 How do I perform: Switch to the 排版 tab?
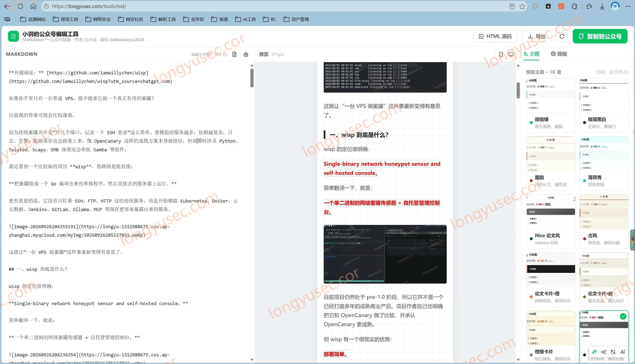[x=559, y=54]
